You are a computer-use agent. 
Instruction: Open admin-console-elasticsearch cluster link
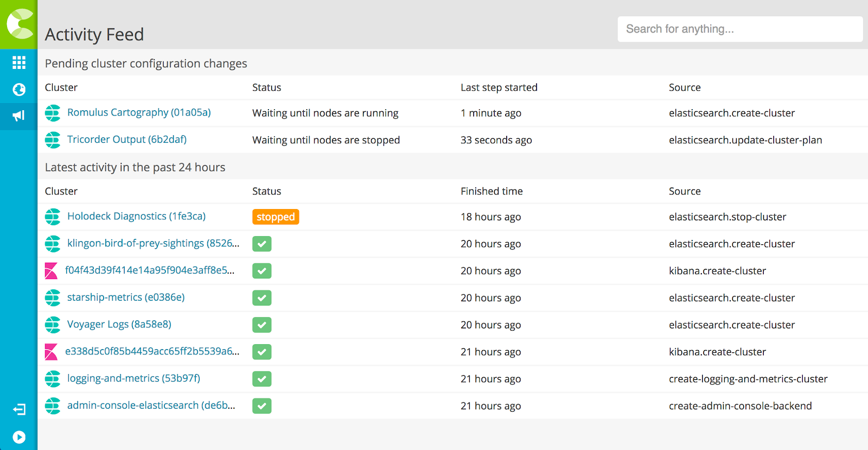(x=151, y=405)
